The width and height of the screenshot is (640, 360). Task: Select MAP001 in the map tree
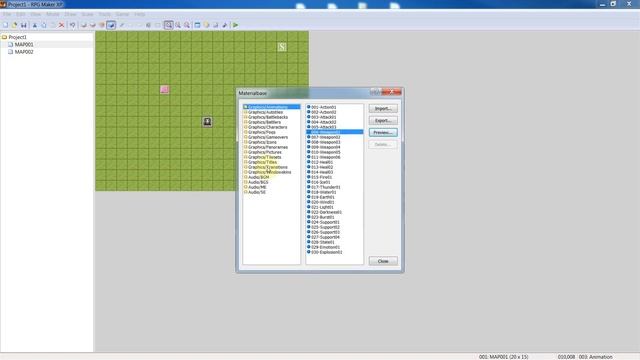[x=24, y=44]
